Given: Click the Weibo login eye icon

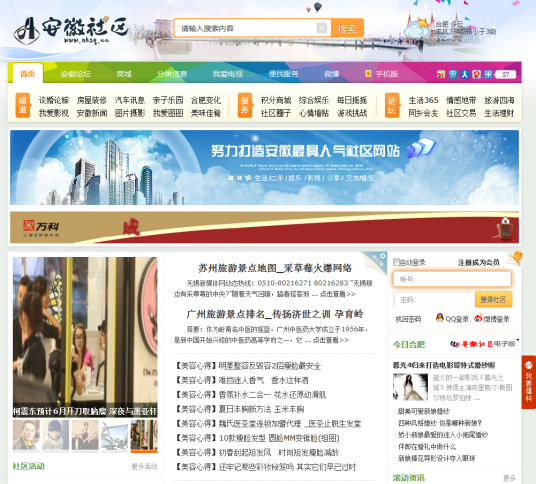Looking at the screenshot, I should [478, 318].
